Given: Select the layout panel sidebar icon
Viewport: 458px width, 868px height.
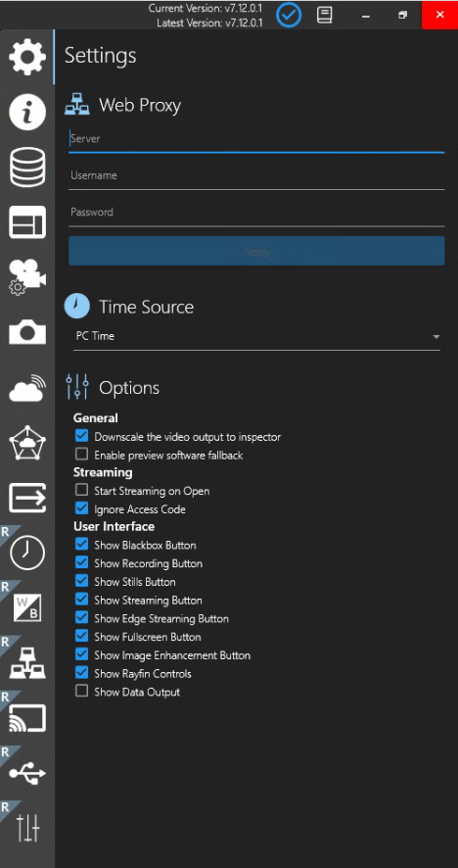Looking at the screenshot, I should [27, 222].
